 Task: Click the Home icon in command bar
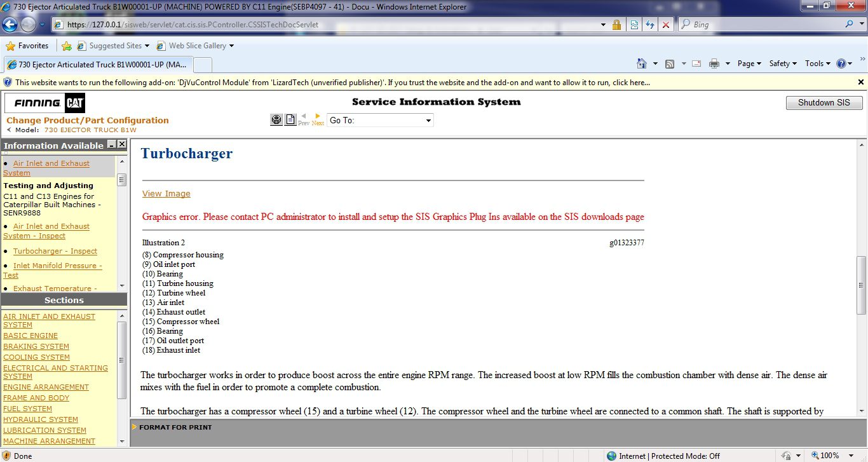[642, 64]
